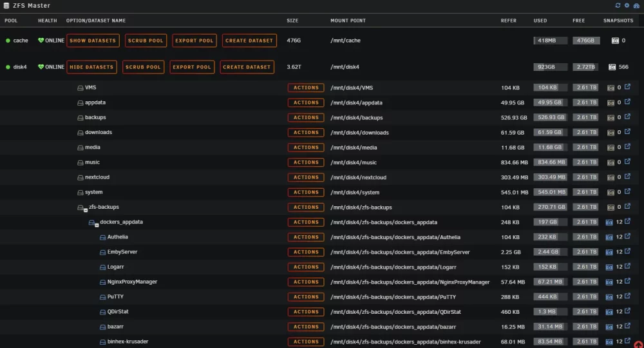Click snapshot icon on the bazarr row
Screen dimensions: 644x348
click(x=609, y=327)
